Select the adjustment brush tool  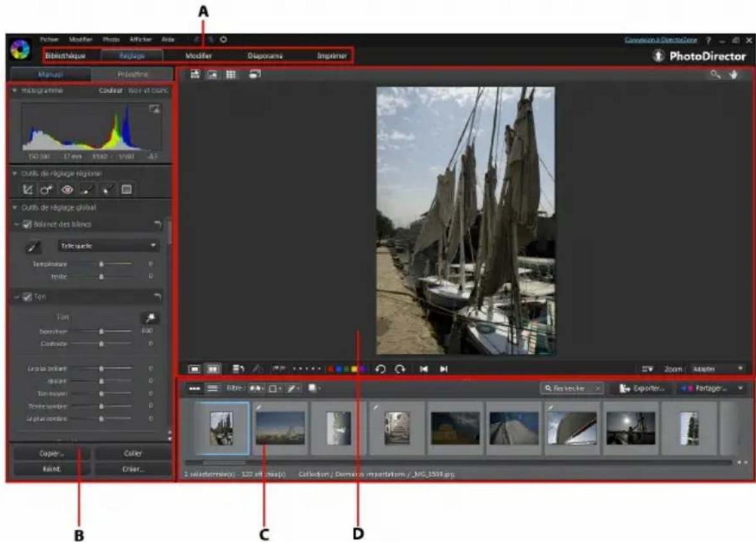point(87,189)
